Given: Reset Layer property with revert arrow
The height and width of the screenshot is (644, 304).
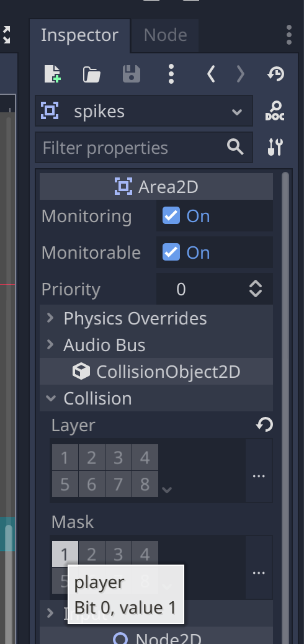Looking at the screenshot, I should coord(264,424).
